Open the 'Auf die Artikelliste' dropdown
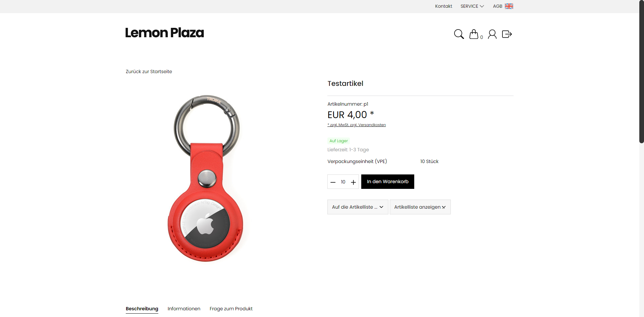The width and height of the screenshot is (644, 317). [358, 207]
